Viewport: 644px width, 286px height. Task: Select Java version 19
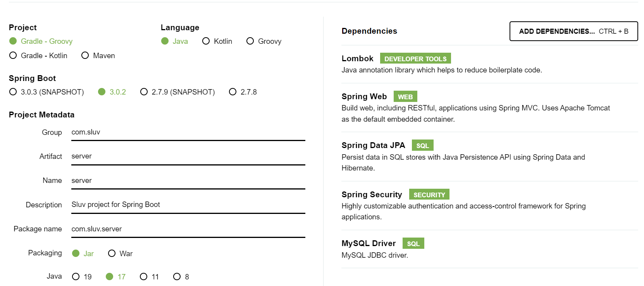tap(76, 276)
